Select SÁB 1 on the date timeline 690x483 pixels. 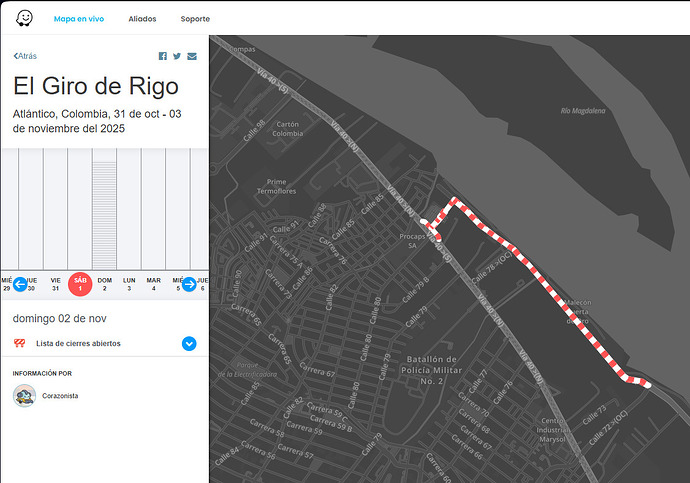click(x=80, y=284)
